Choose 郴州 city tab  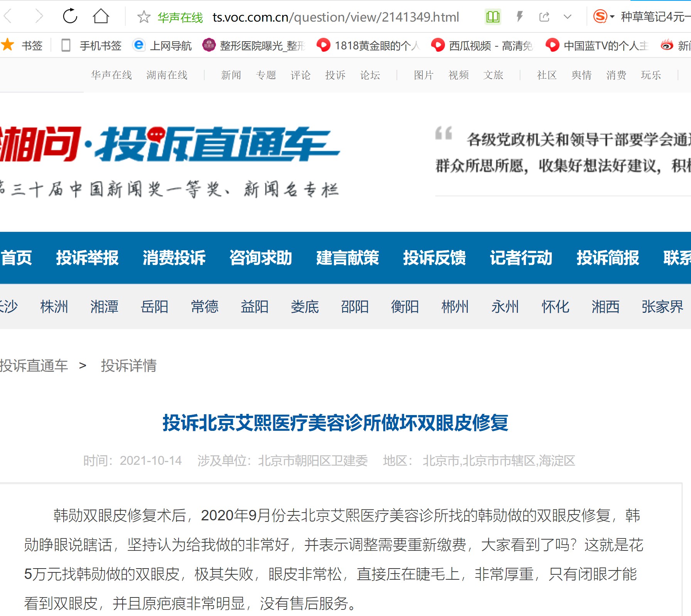[x=455, y=307]
